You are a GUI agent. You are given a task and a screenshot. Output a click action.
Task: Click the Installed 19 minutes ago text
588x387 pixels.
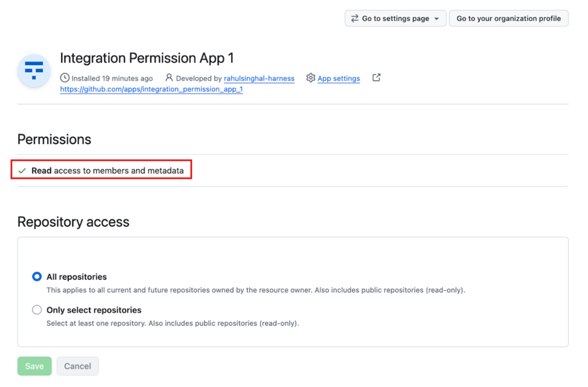point(112,79)
